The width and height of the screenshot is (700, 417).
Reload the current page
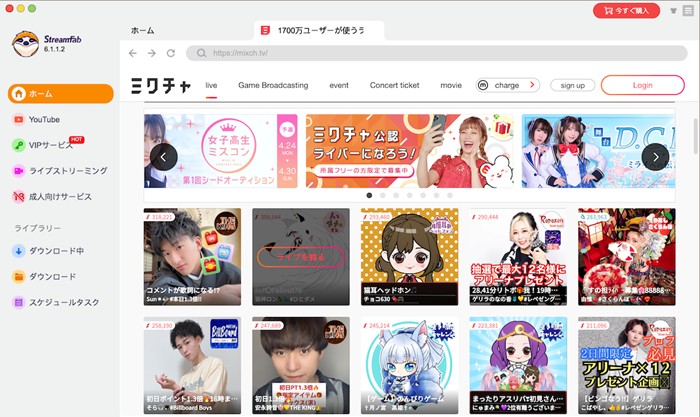(x=171, y=53)
